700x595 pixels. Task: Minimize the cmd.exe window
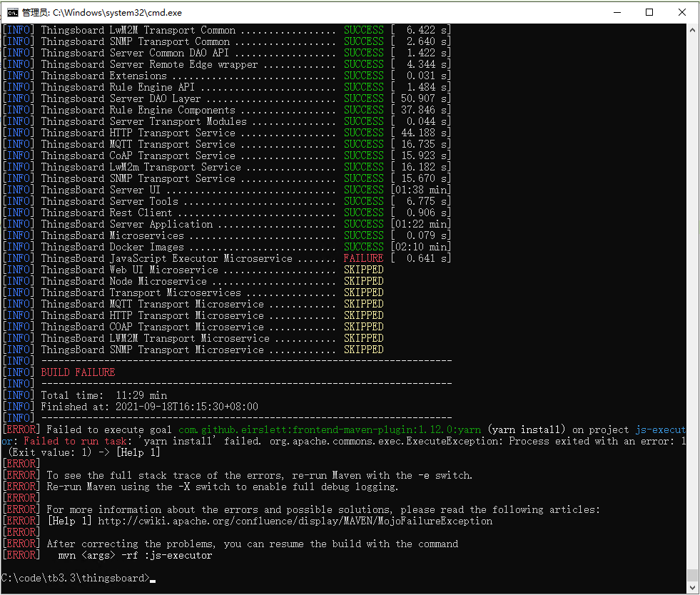[x=617, y=13]
